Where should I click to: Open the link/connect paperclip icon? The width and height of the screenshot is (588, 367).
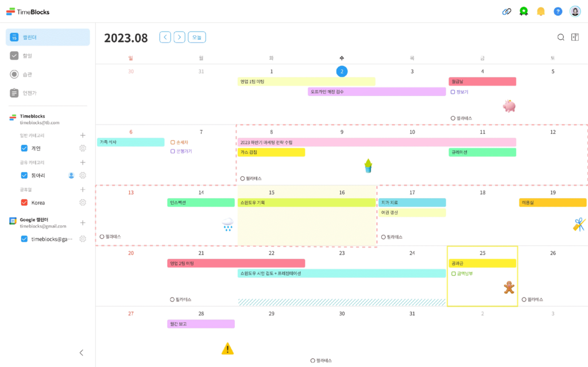(x=506, y=11)
